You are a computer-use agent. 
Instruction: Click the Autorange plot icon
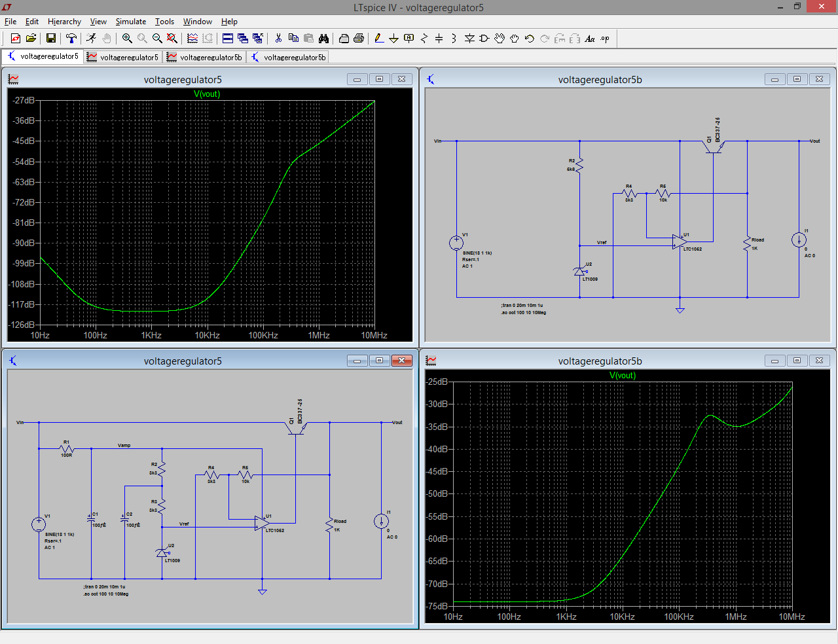coord(192,39)
